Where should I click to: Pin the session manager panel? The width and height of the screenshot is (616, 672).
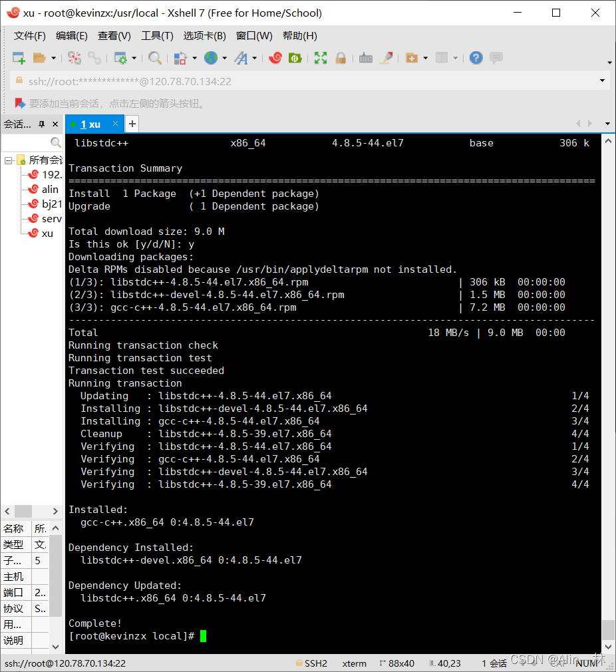[41, 124]
